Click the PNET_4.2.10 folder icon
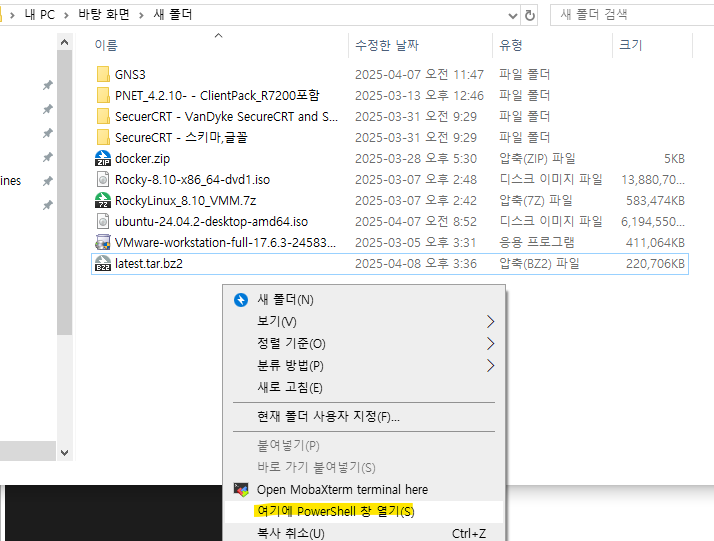Screen dimensions: 714x541 tap(103, 95)
